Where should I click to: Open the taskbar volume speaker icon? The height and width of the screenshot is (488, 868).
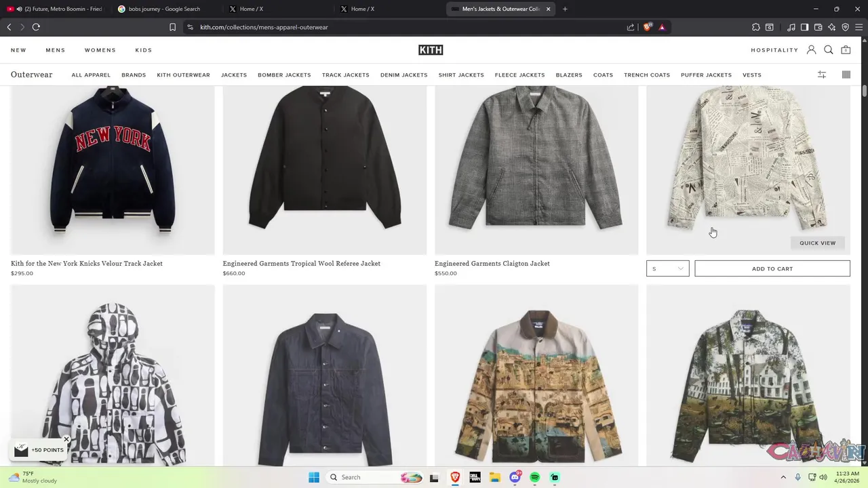click(x=823, y=477)
